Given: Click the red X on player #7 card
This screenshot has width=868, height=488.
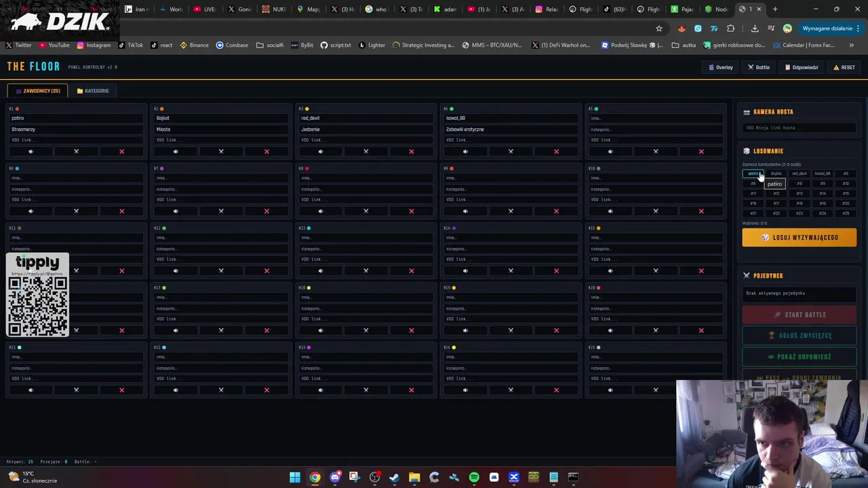Looking at the screenshot, I should click(x=267, y=211).
